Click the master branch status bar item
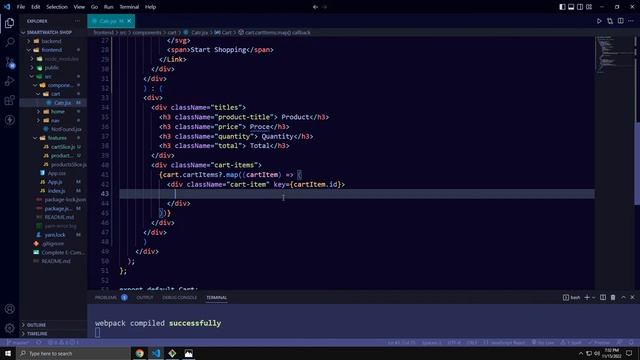640x360 pixels. (18, 343)
